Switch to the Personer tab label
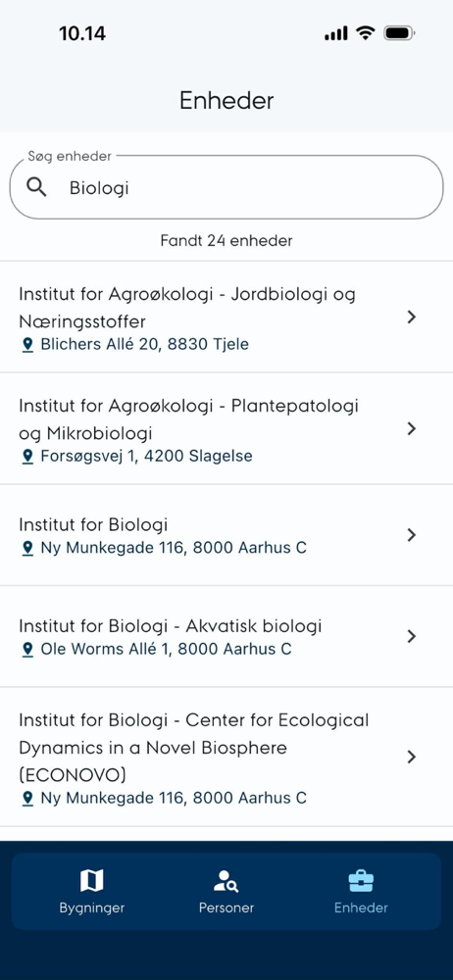 [226, 907]
